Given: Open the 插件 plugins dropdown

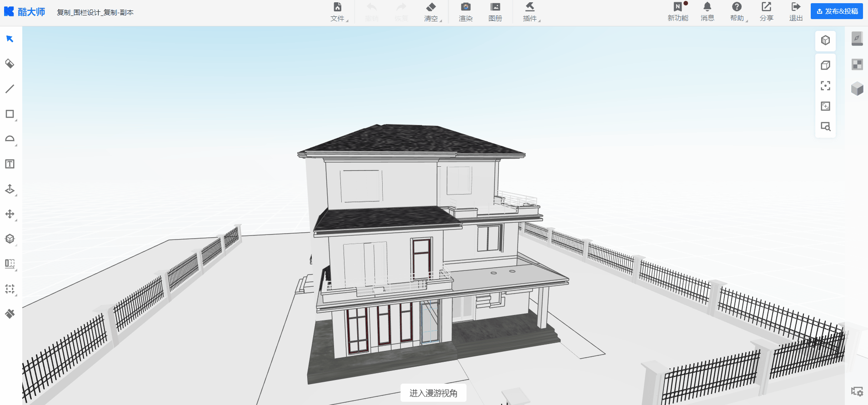Looking at the screenshot, I should point(530,12).
